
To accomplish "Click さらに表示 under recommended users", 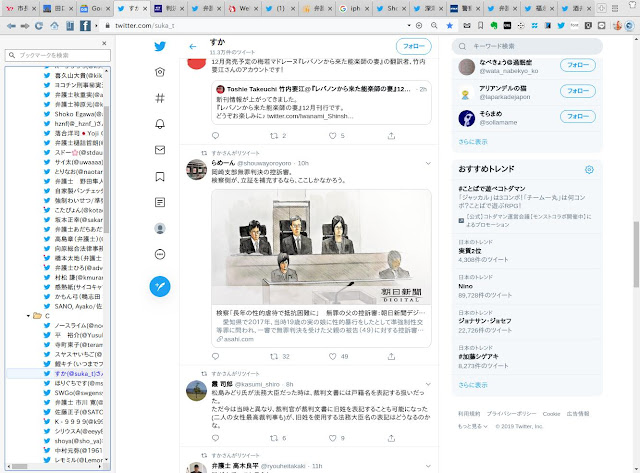I will pos(473,142).
